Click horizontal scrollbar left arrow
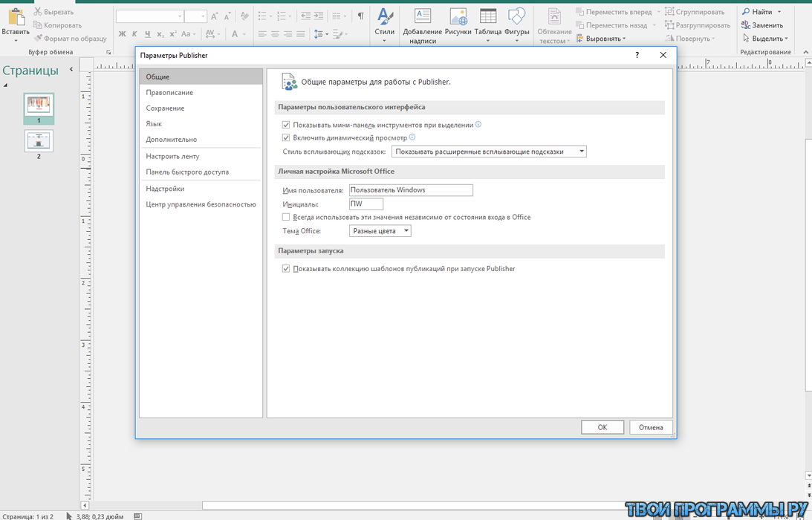Viewport: 812px width, 520px height. click(x=85, y=505)
